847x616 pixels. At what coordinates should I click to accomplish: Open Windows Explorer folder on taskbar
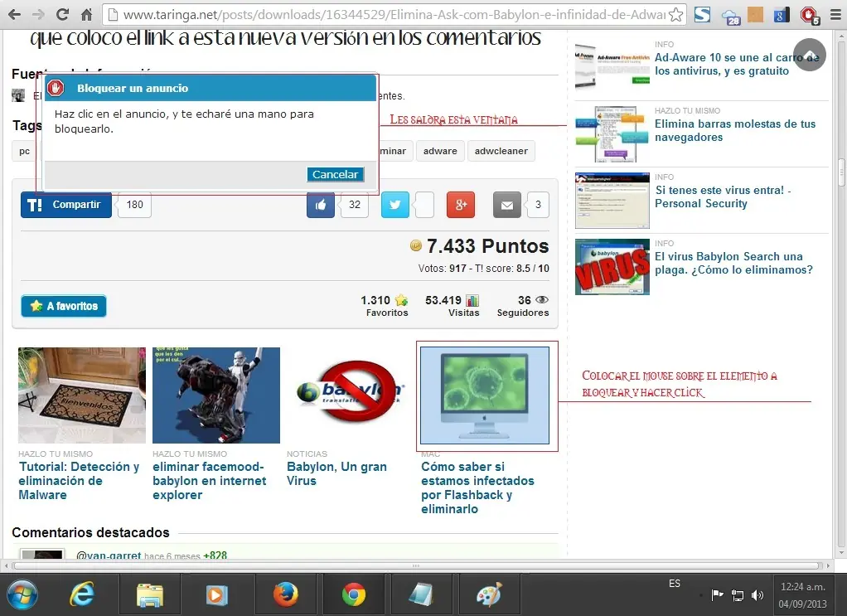150,595
